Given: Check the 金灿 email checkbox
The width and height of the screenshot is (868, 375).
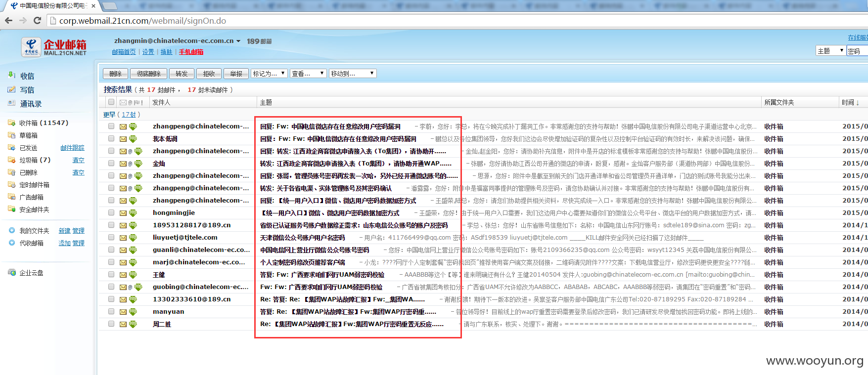Looking at the screenshot, I should pos(111,163).
